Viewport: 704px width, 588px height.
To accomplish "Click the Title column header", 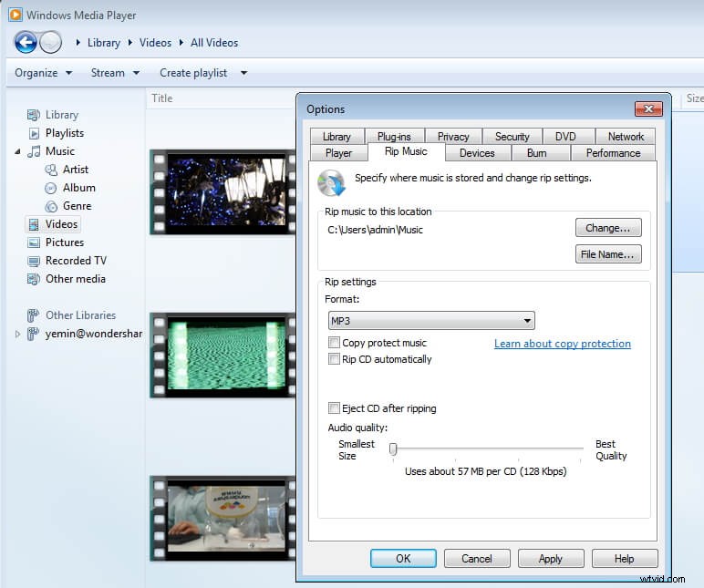I will 162,98.
